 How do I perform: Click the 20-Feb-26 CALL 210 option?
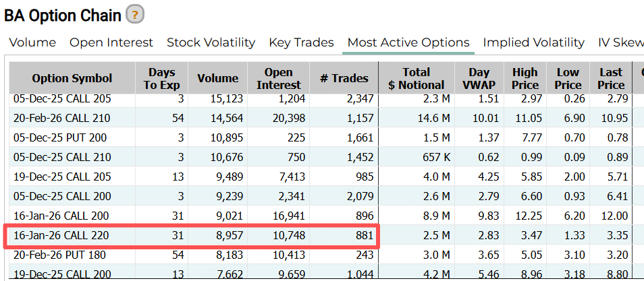[61, 119]
